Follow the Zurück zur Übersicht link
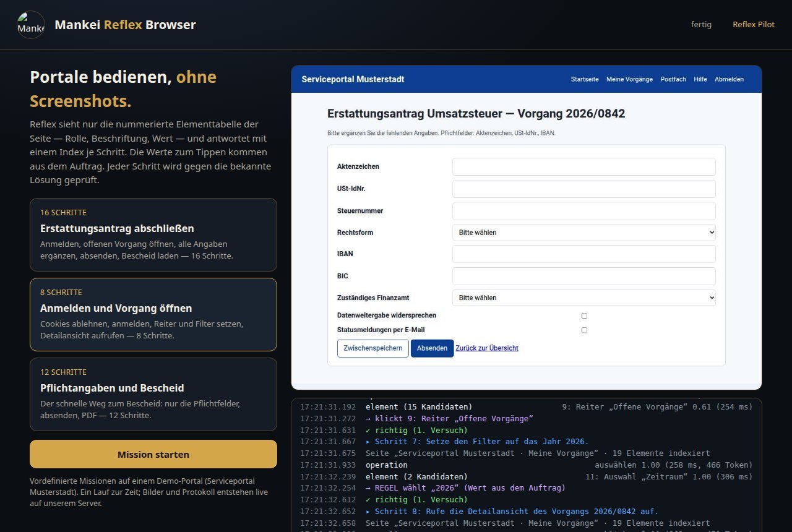The height and width of the screenshot is (532, 792). coord(487,348)
